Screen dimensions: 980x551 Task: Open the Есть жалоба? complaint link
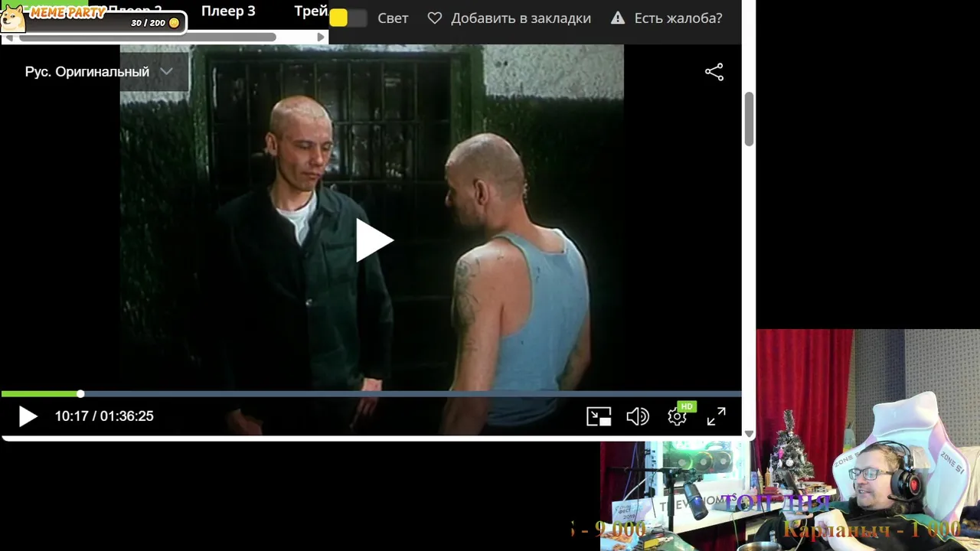coord(678,18)
